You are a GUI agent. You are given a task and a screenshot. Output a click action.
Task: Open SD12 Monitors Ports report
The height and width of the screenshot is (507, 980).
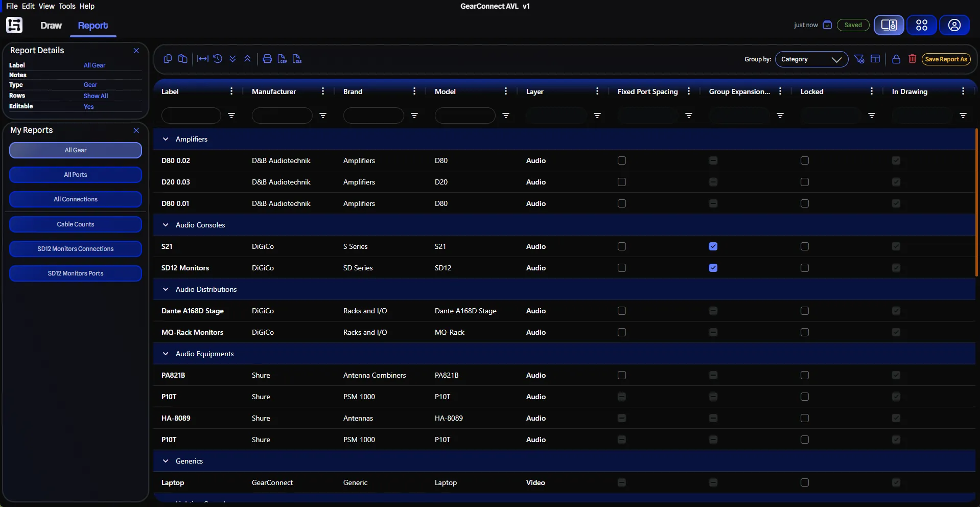[x=76, y=273]
